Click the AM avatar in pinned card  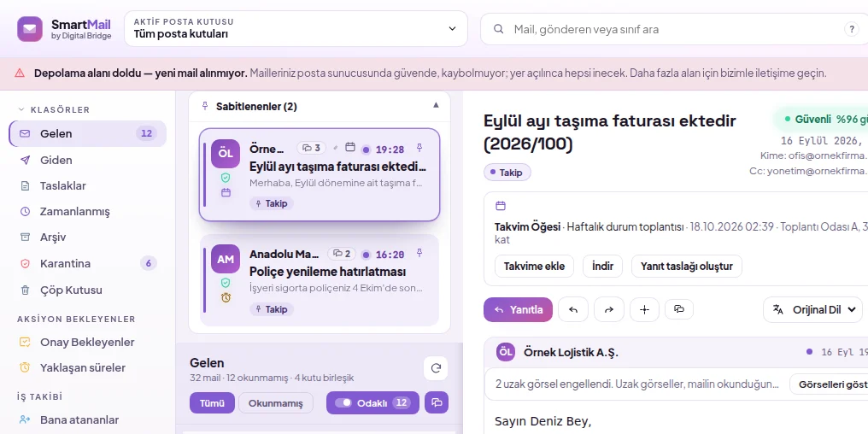click(226, 259)
